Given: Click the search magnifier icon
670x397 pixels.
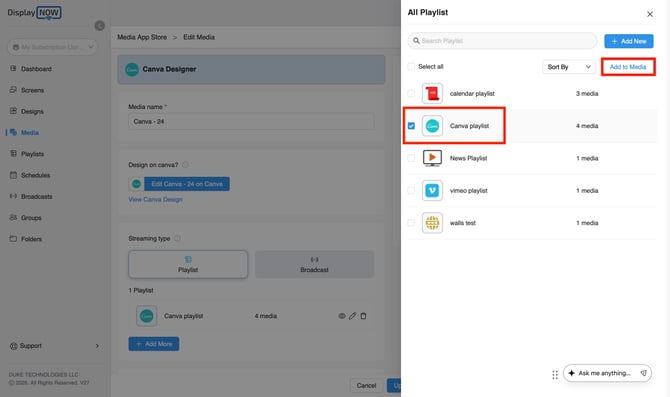Looking at the screenshot, I should click(x=416, y=41).
